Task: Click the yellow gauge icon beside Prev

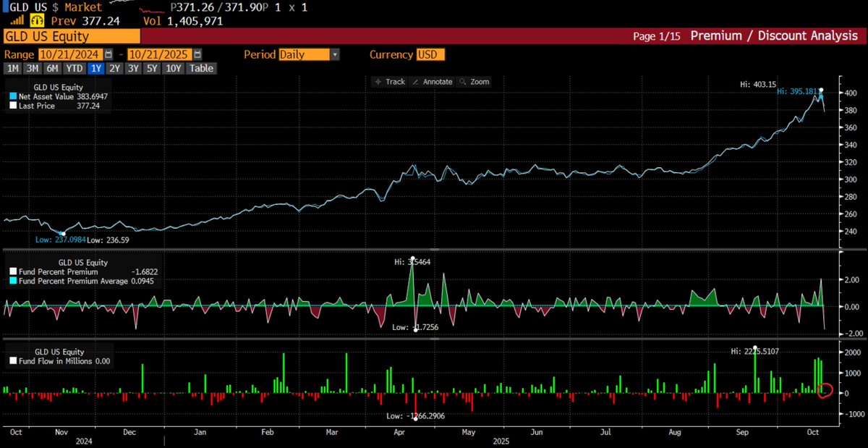Action: point(37,21)
